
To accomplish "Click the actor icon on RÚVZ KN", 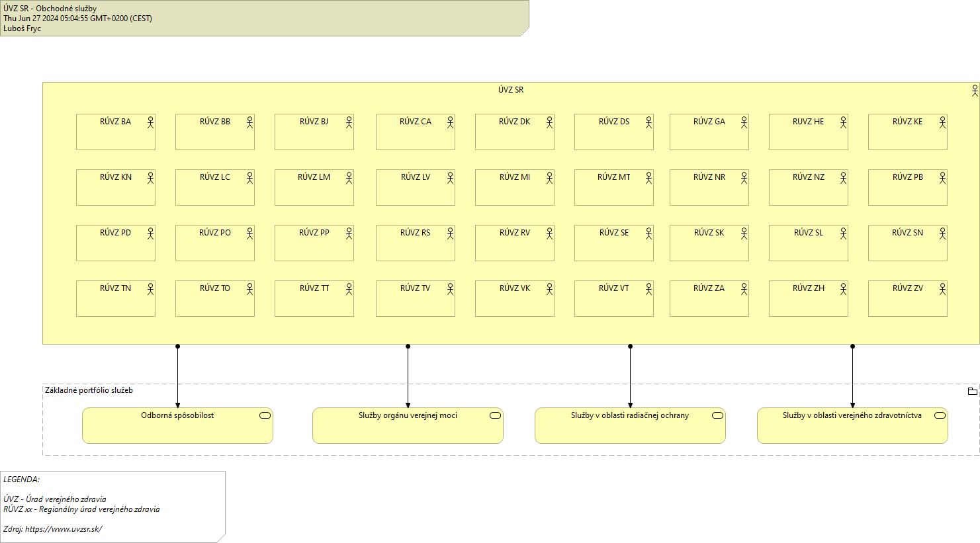I will 150,178.
